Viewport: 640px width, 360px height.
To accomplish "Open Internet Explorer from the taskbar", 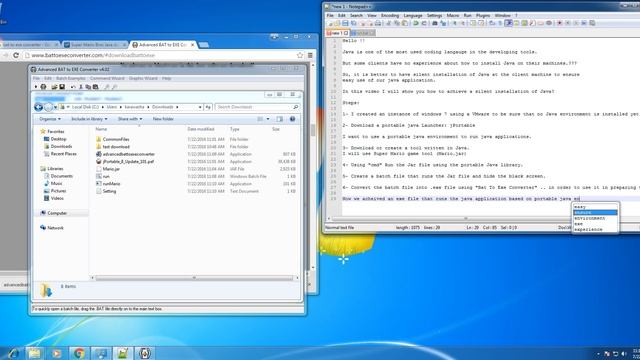I will pyautogui.click(x=13, y=353).
